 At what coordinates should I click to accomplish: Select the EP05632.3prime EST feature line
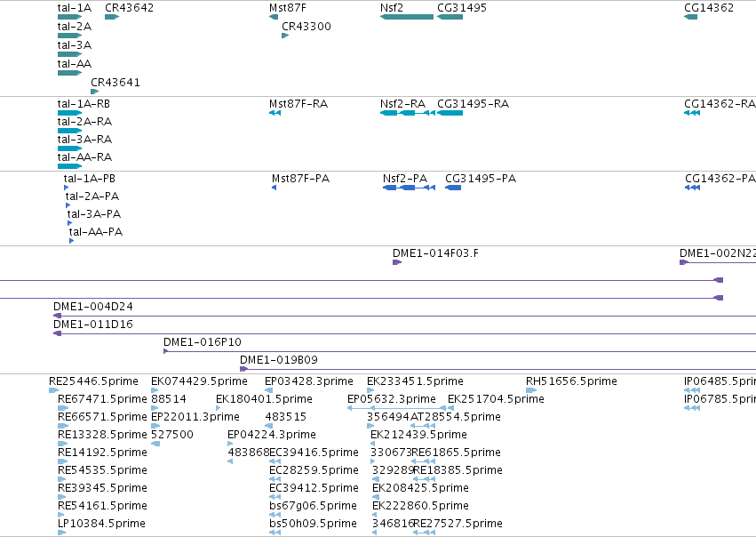pos(396,408)
